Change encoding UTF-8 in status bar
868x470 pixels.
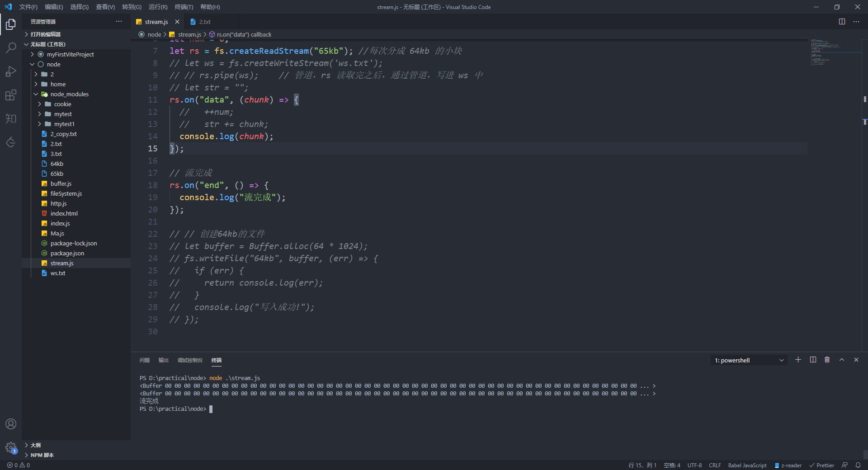pos(694,465)
